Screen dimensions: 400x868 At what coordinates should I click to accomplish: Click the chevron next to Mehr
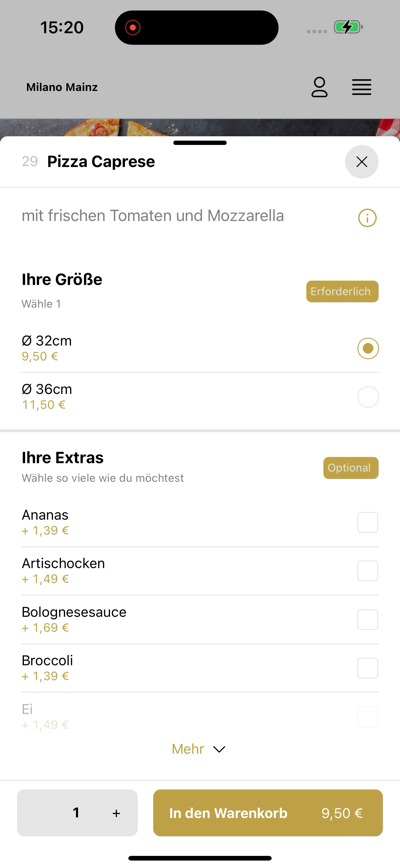point(219,749)
